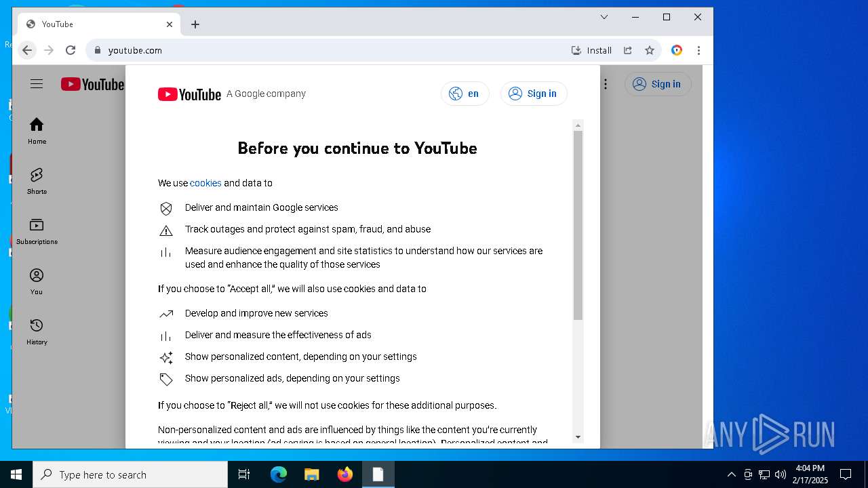
Task: Open the cookies link
Action: [x=205, y=183]
